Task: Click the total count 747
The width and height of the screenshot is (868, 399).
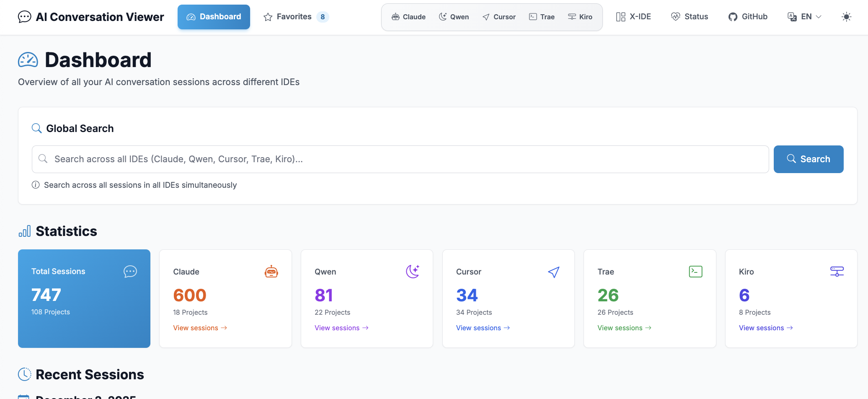Action: coord(46,295)
